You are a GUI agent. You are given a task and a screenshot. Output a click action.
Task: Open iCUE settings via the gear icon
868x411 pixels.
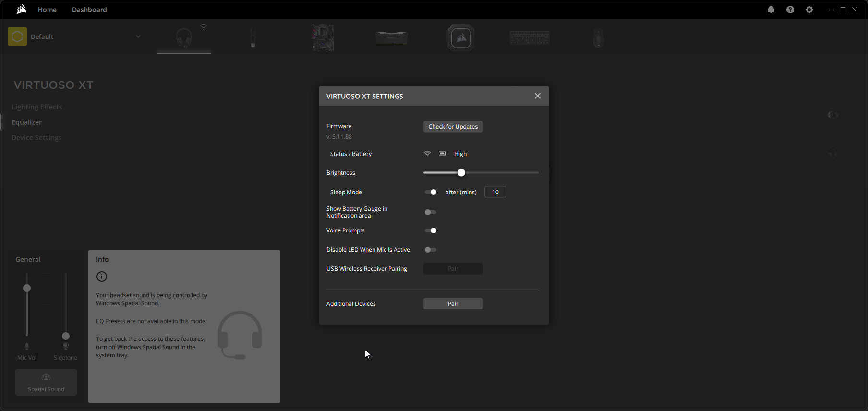pos(809,10)
